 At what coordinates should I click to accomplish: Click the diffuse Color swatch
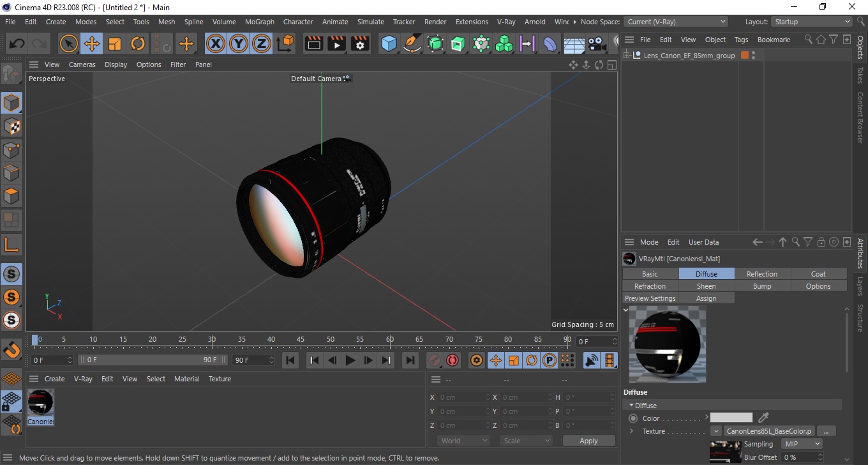[x=731, y=418]
